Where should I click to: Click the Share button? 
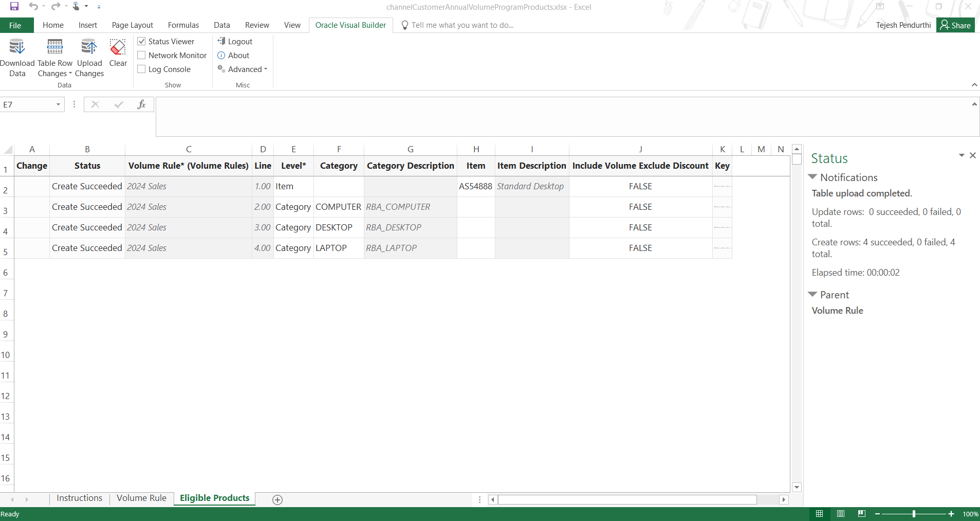(x=955, y=25)
